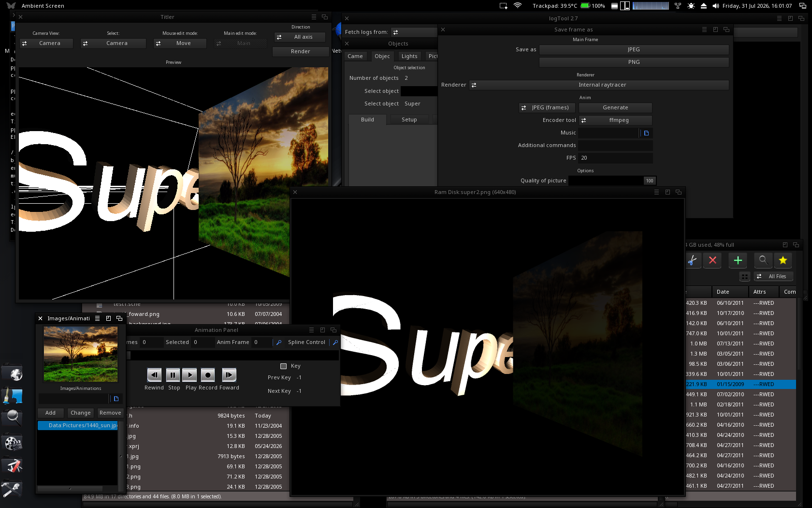Image resolution: width=812 pixels, height=508 pixels.
Task: Click the scissors cut icon in file manager
Action: tap(692, 260)
